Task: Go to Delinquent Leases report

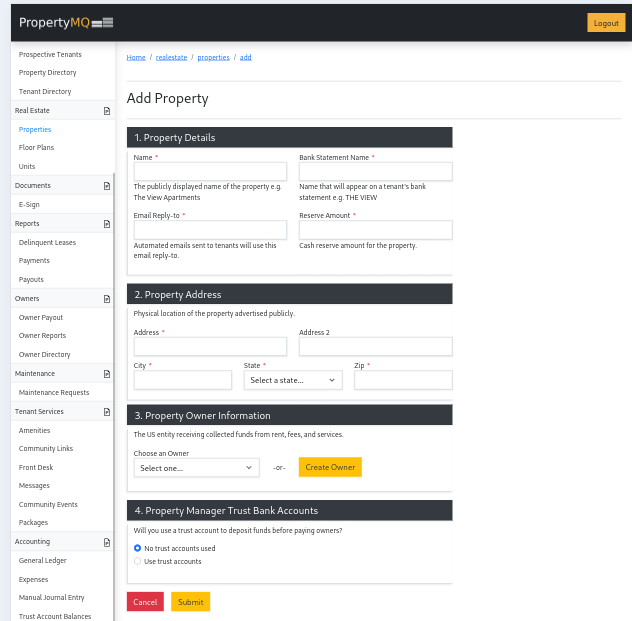Action: (x=47, y=242)
